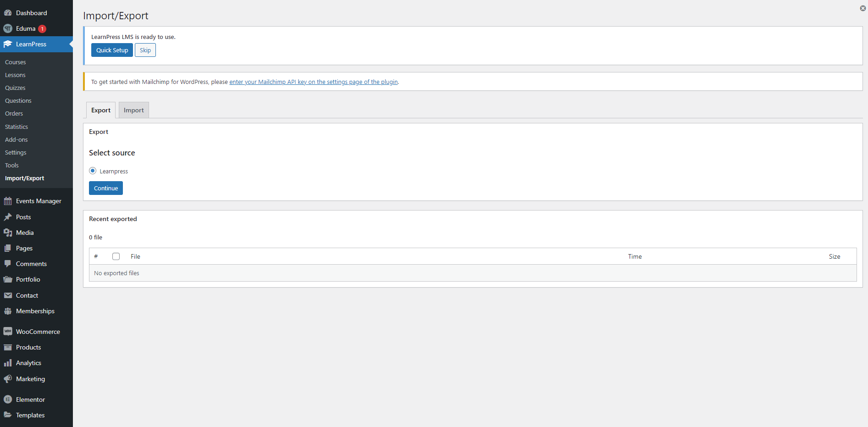This screenshot has height=427, width=868.
Task: Click the Dashboard gauge icon
Action: [8, 13]
